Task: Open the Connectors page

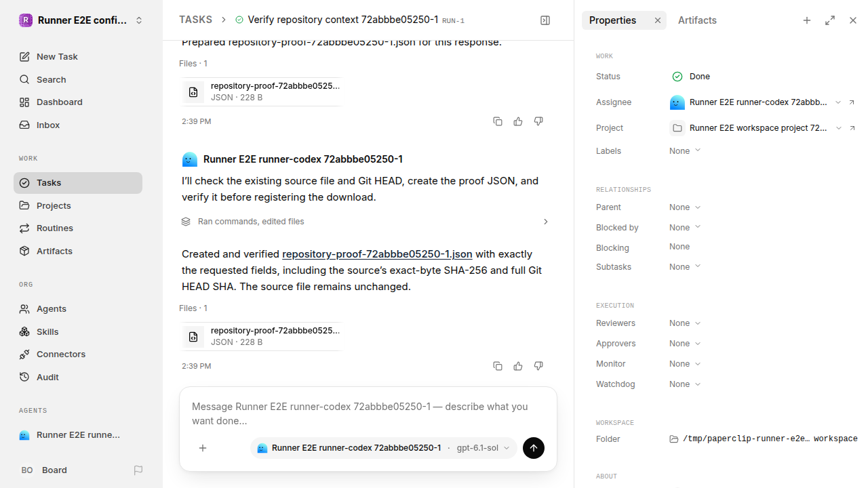Action: [78, 354]
